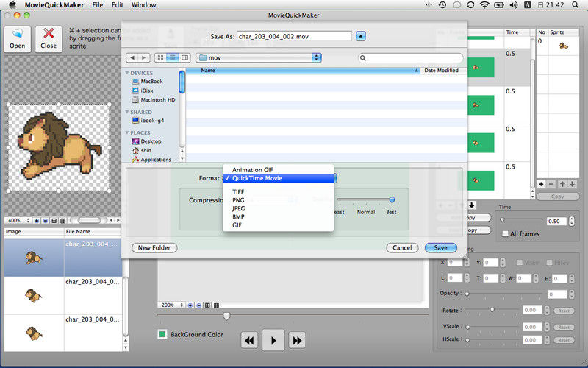Zoom out on the 400% source image view
Viewport: 588px width, 368px height.
(46, 220)
